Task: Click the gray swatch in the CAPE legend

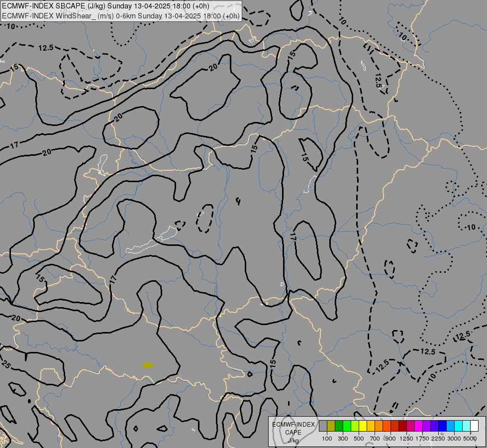Action: (x=323, y=426)
